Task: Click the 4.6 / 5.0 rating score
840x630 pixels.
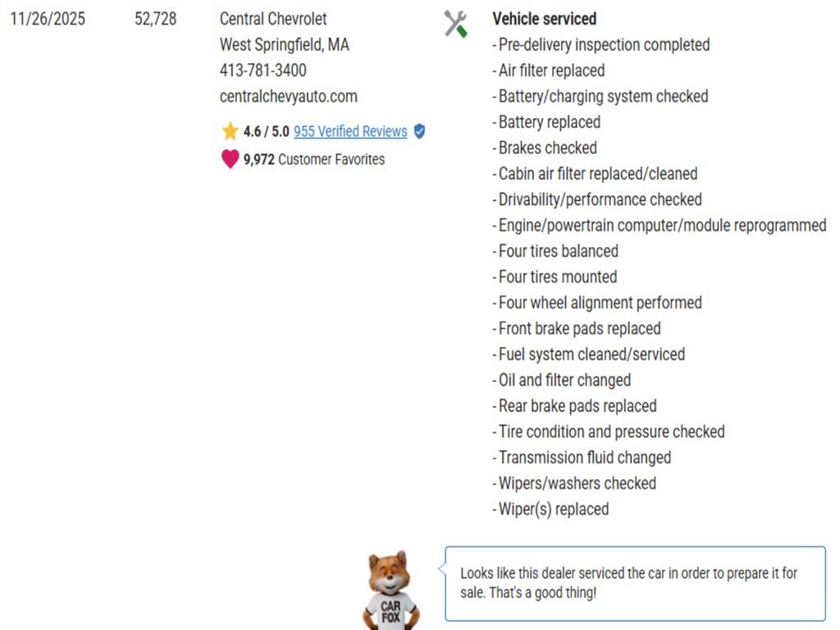Action: click(x=266, y=131)
